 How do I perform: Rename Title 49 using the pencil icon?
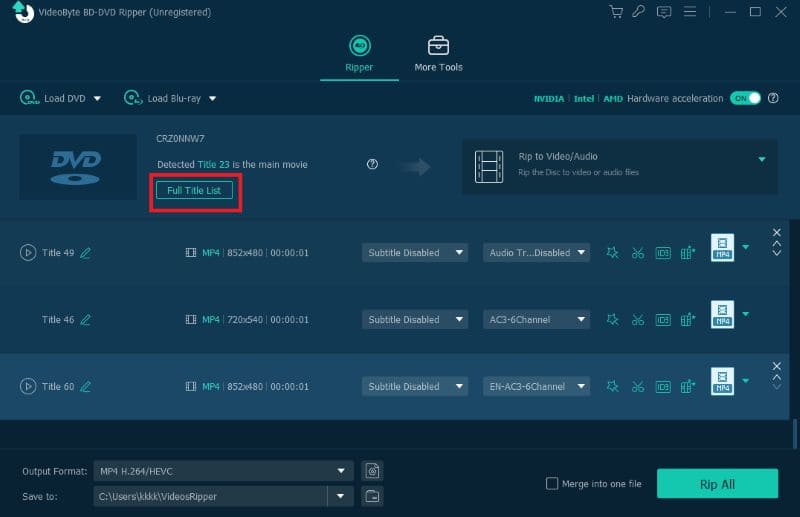coord(86,253)
